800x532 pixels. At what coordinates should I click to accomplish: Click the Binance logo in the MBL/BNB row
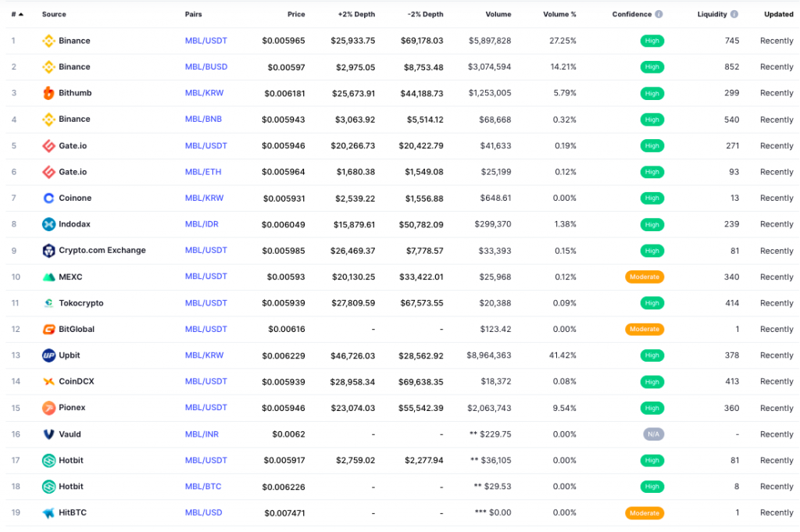click(x=48, y=120)
